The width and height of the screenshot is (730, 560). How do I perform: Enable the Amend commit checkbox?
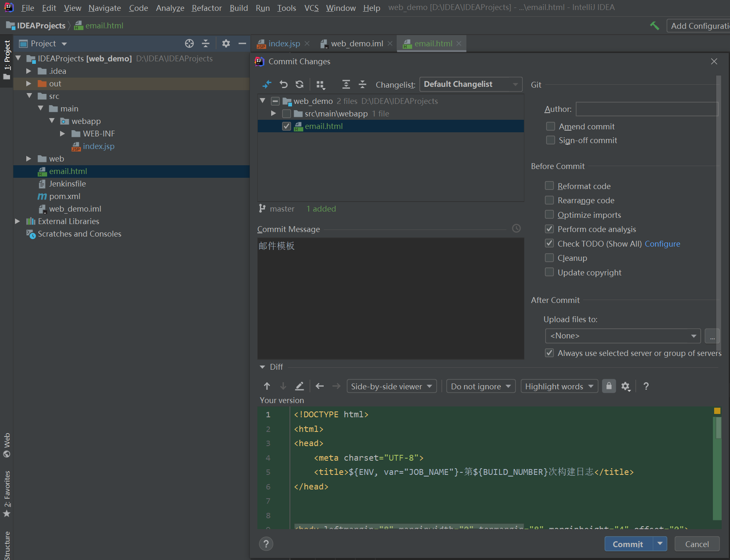[x=551, y=126]
